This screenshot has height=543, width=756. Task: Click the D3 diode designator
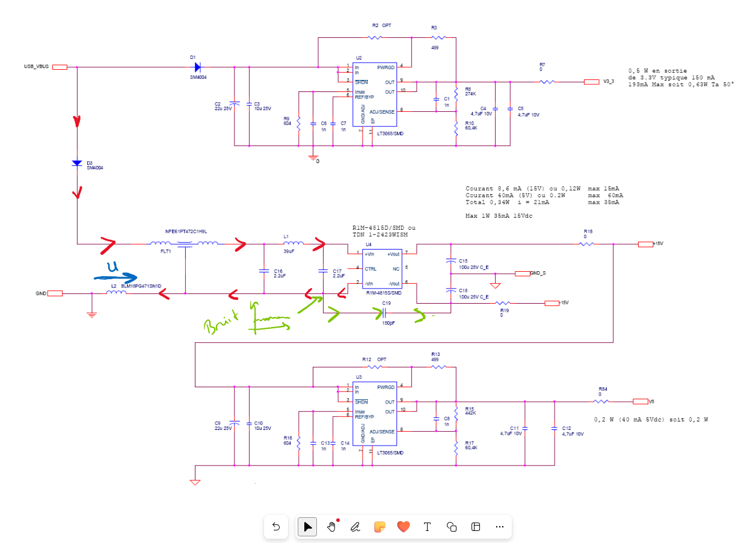90,162
